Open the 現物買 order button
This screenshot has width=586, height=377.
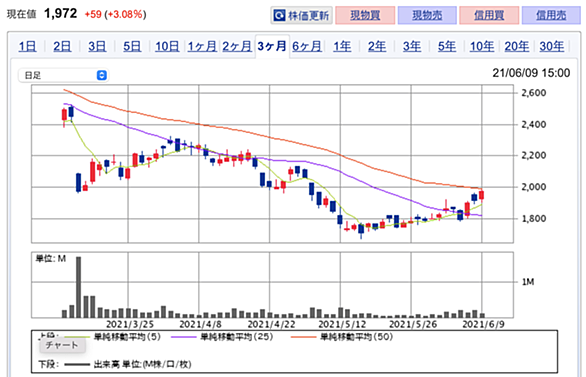coord(365,15)
